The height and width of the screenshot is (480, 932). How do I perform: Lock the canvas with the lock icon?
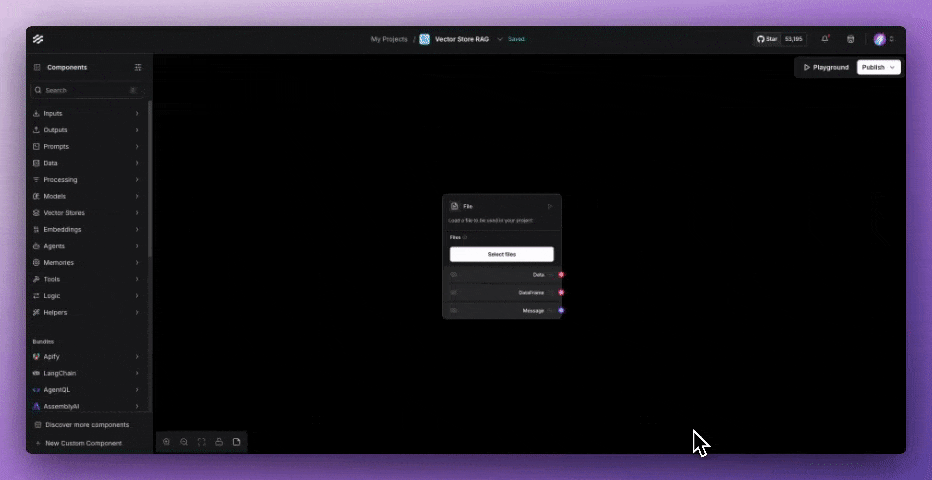[219, 441]
